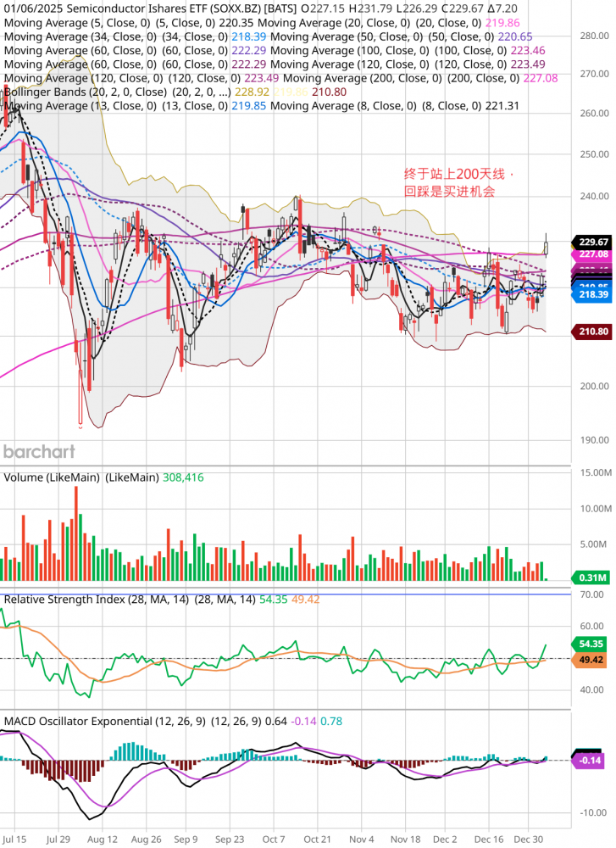The width and height of the screenshot is (616, 848).
Task: Click the Relative Strength Index (28, MA, 14) label
Action: [97, 600]
